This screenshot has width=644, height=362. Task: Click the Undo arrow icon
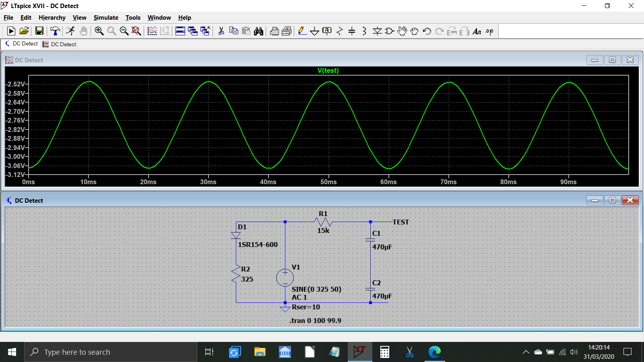coord(427,31)
